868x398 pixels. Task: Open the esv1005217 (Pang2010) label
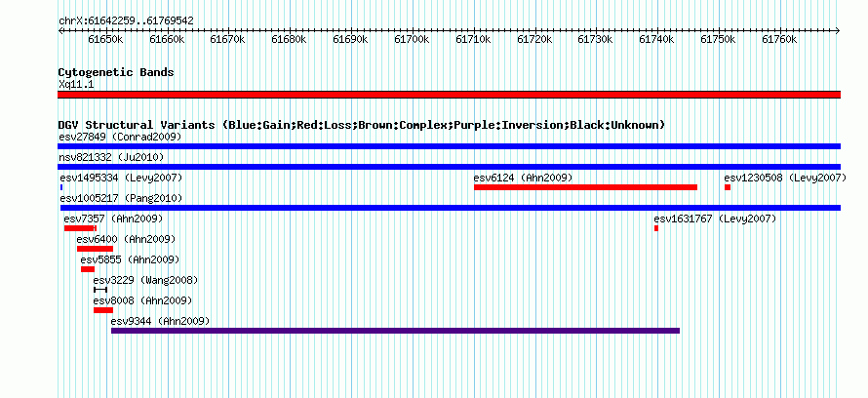point(121,198)
